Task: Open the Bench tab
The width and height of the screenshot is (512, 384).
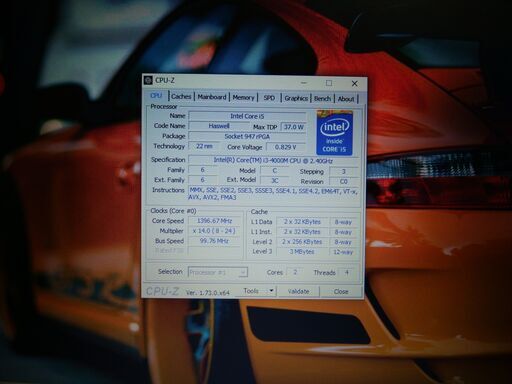Action: pyautogui.click(x=322, y=98)
